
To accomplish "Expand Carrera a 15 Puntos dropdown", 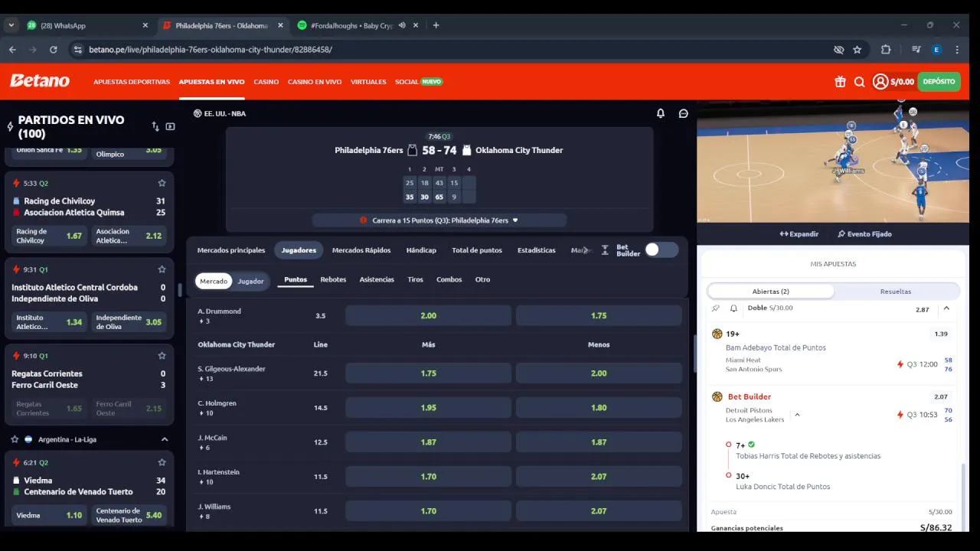I will tap(439, 220).
